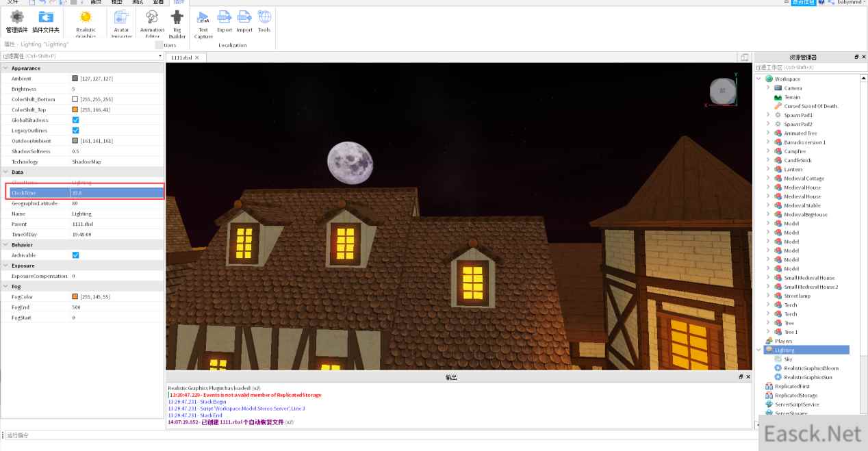This screenshot has width=868, height=451.
Task: Collapse the Data property section
Action: pyautogui.click(x=5, y=172)
